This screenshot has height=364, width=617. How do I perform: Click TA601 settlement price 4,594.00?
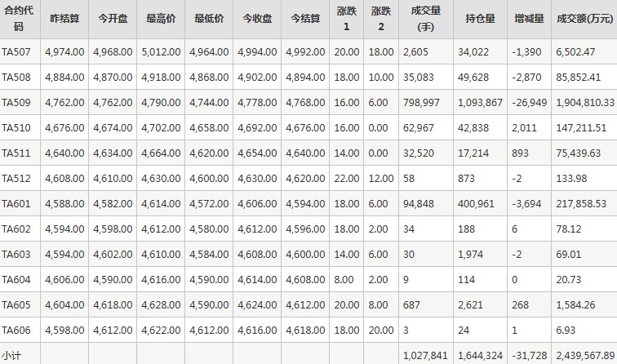305,204
